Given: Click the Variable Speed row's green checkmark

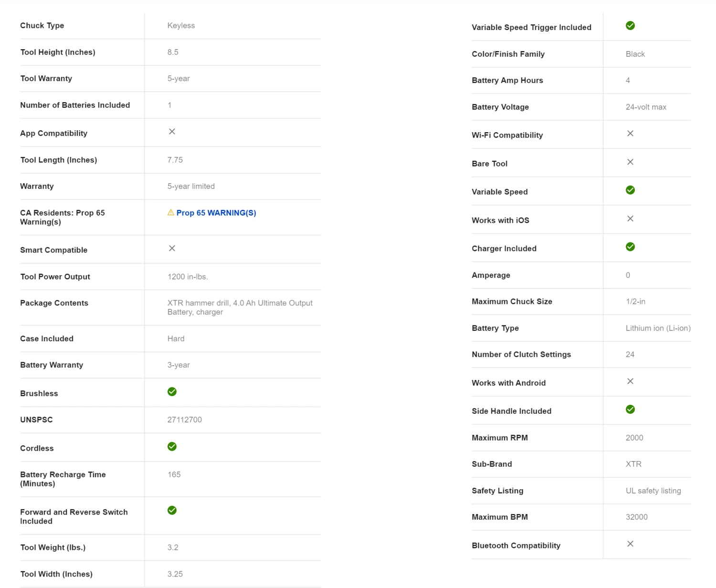Looking at the screenshot, I should pyautogui.click(x=631, y=190).
